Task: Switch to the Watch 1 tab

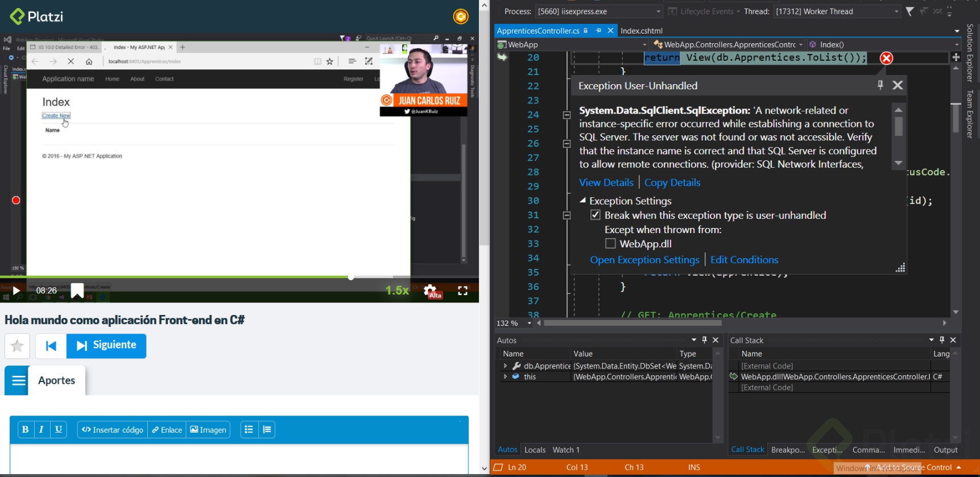Action: (x=566, y=450)
